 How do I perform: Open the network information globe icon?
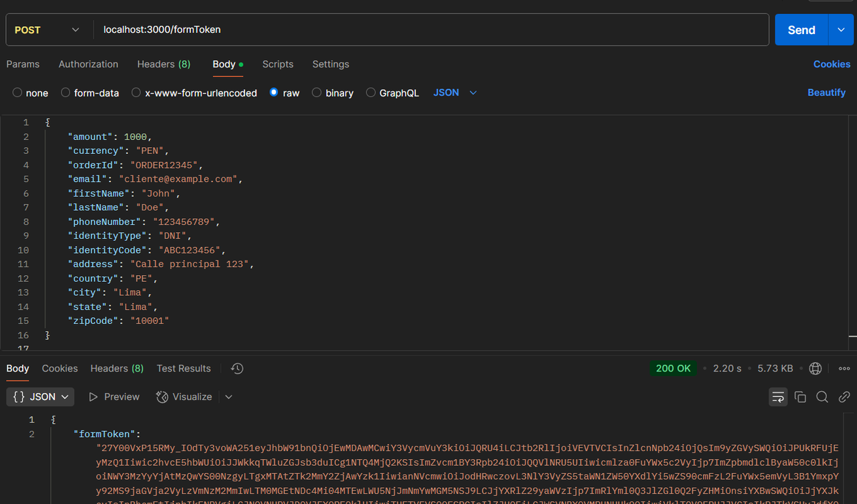815,368
